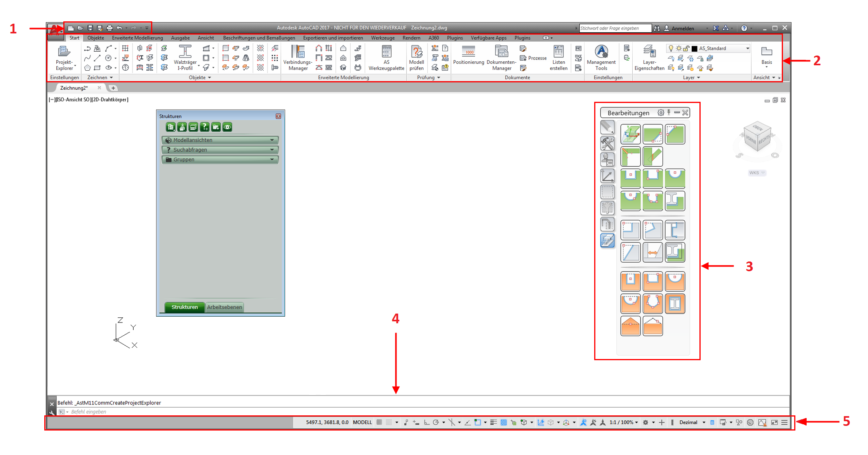The width and height of the screenshot is (868, 455).
Task: Click the Listen erstellen icon
Action: pos(558,52)
